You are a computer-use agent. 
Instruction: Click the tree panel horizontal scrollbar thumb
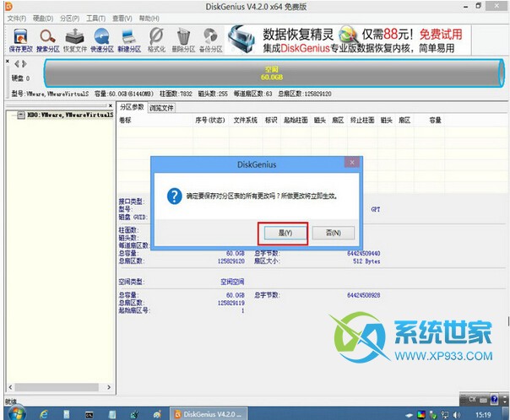tap(57, 387)
